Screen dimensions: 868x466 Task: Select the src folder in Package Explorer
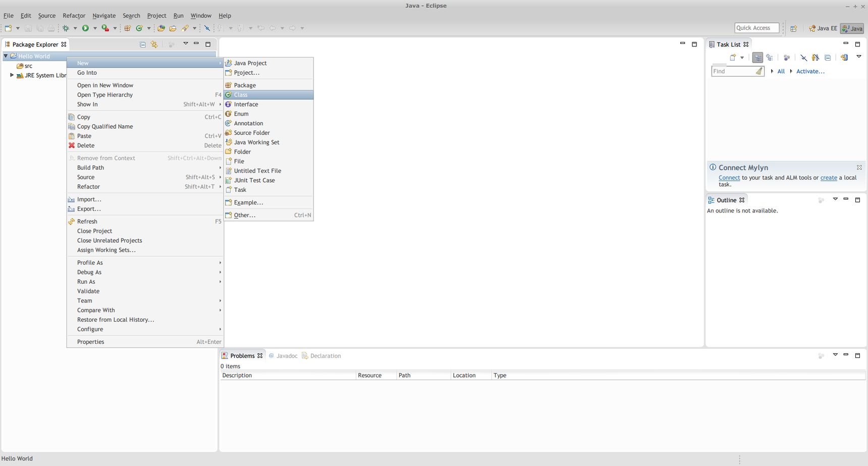pyautogui.click(x=25, y=66)
